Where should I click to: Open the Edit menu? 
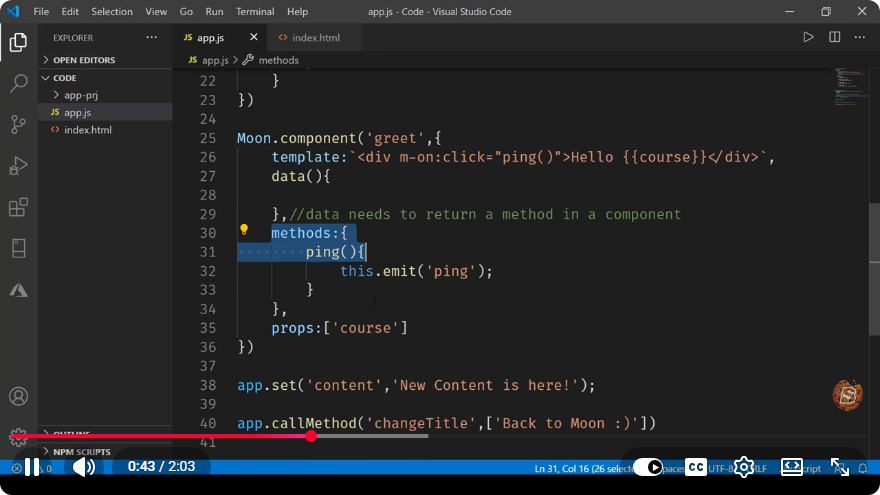(x=70, y=11)
